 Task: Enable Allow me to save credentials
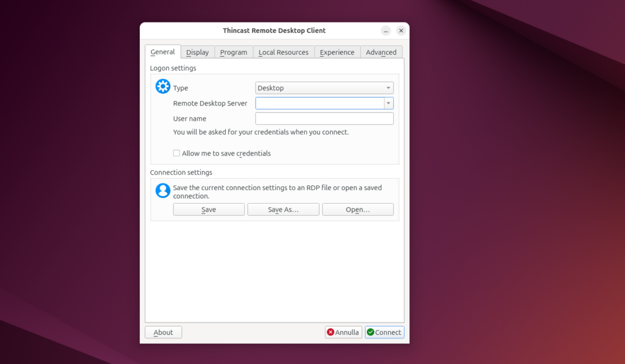[x=176, y=153]
